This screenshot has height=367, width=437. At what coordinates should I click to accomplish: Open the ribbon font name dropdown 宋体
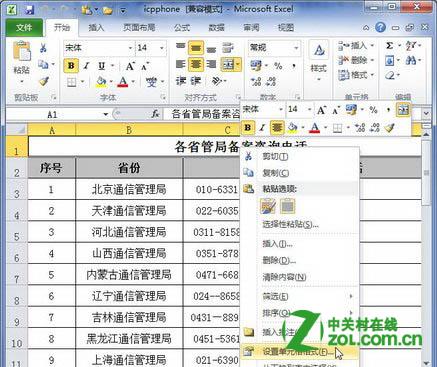pyautogui.click(x=130, y=48)
